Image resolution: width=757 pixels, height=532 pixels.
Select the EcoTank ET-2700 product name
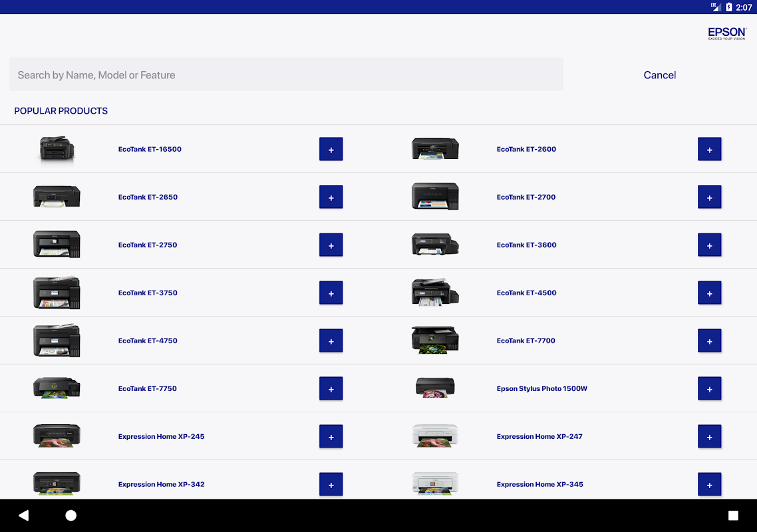point(526,197)
